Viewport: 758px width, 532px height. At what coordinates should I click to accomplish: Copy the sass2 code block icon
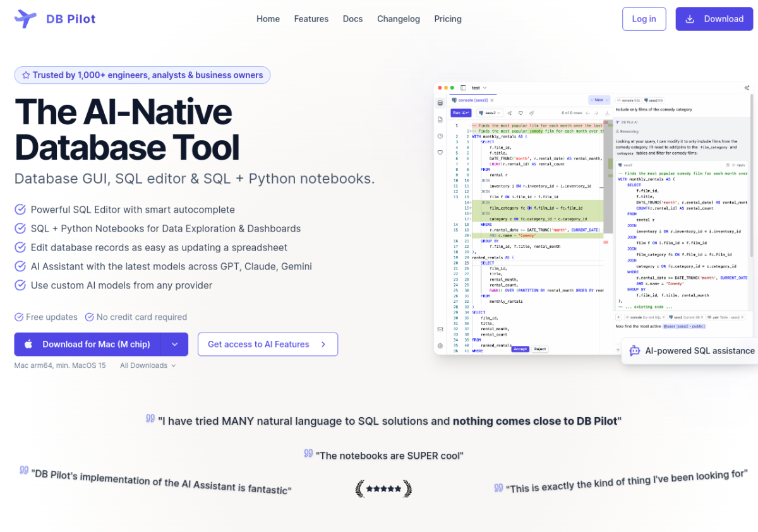click(x=728, y=165)
